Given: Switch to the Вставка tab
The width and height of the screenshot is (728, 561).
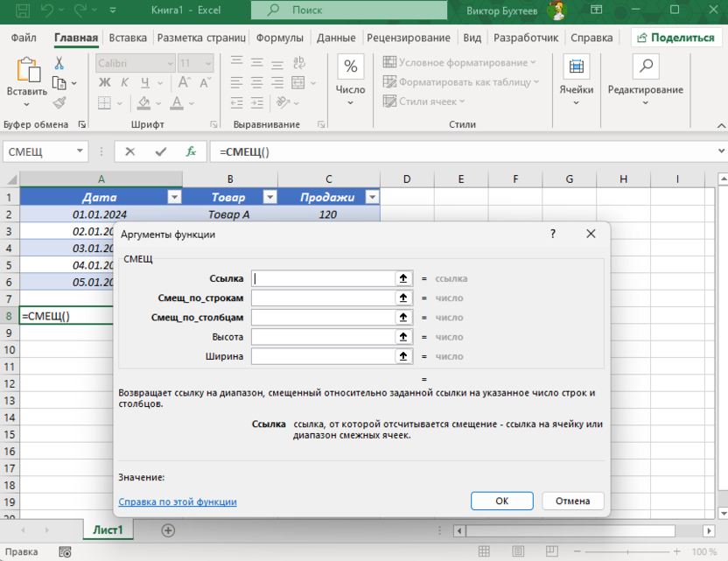Looking at the screenshot, I should pyautogui.click(x=128, y=38).
